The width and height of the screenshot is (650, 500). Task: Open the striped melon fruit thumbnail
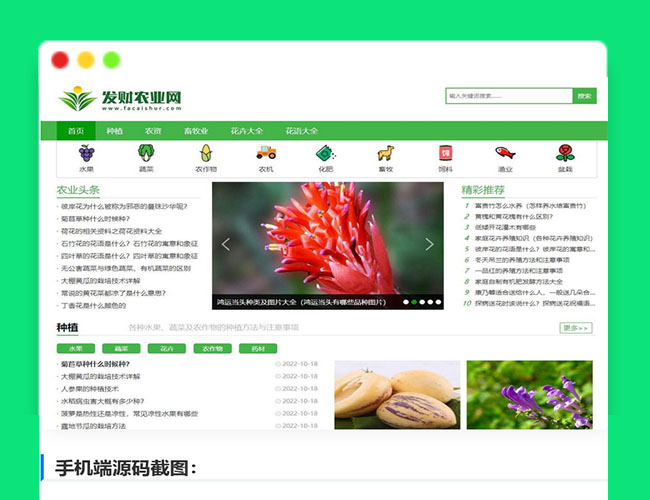click(397, 395)
